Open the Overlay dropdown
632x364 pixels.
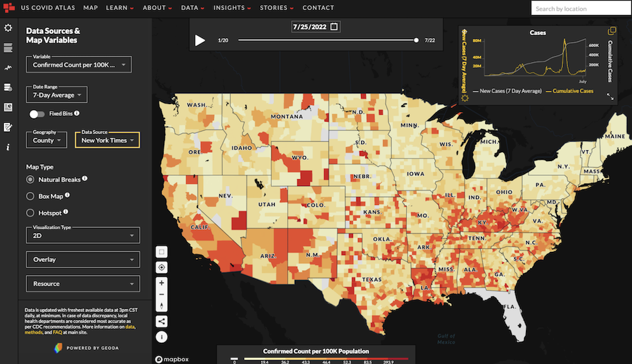pyautogui.click(x=82, y=259)
